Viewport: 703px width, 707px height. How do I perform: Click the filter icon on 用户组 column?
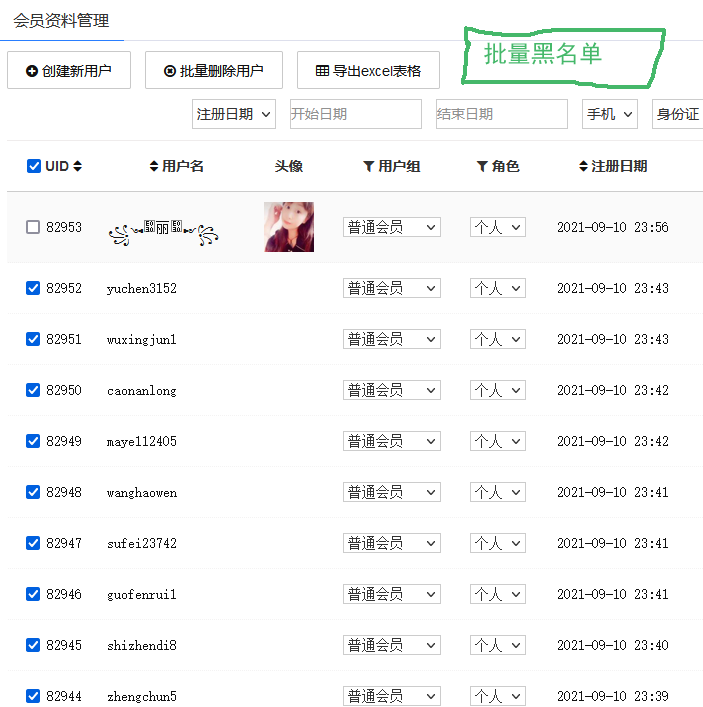click(x=368, y=166)
